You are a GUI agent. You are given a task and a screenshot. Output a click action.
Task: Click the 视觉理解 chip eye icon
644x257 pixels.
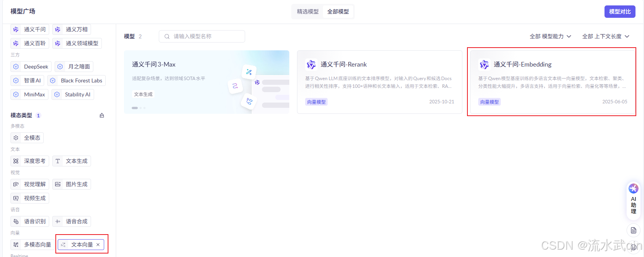coord(16,184)
